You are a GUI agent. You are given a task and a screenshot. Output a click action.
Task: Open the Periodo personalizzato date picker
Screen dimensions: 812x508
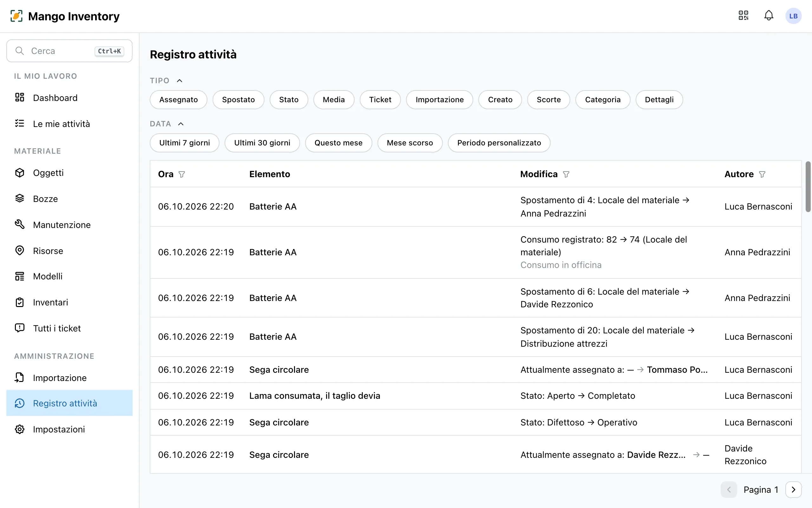pos(499,143)
